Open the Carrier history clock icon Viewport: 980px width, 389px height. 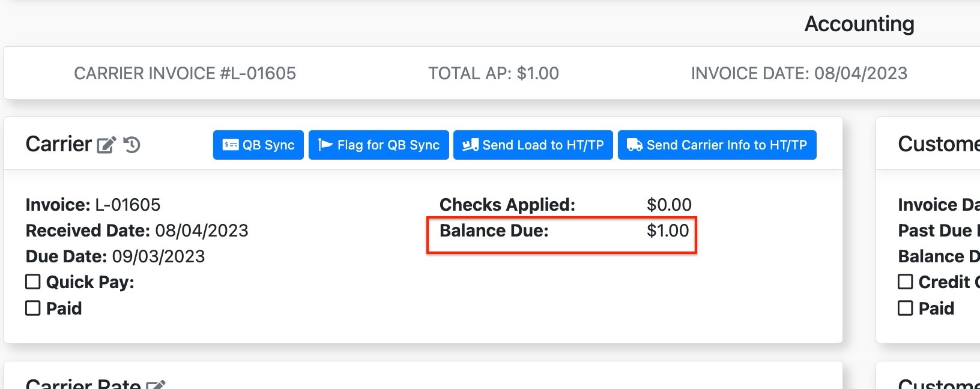pyautogui.click(x=132, y=145)
